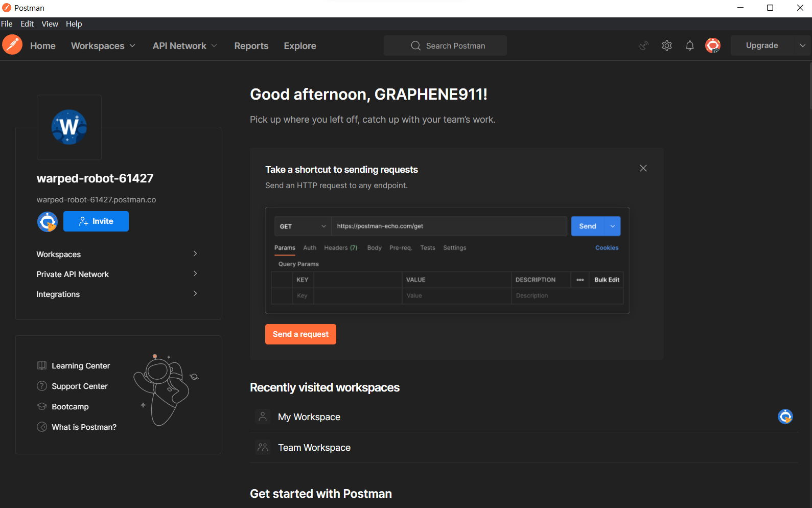Click the Search Postman field

tap(445, 45)
